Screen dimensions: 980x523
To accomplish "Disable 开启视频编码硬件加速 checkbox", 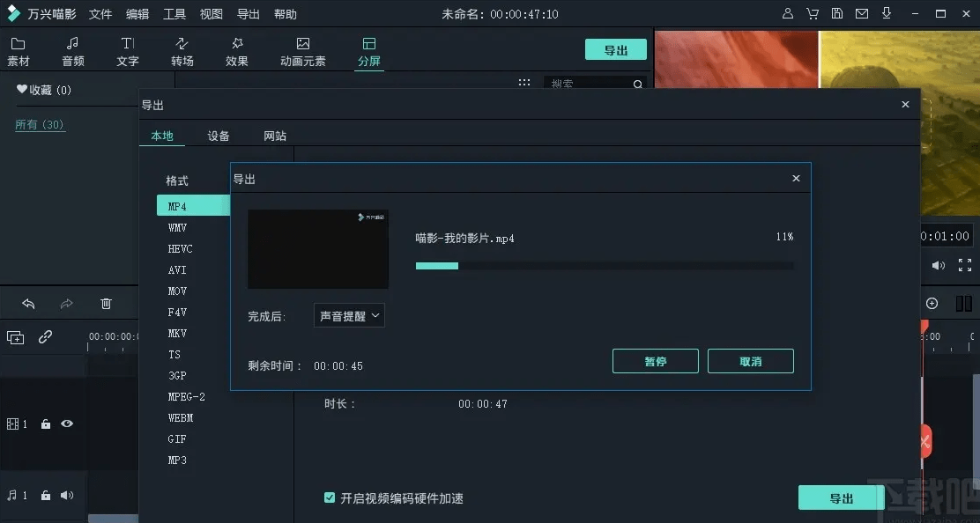I will [330, 497].
